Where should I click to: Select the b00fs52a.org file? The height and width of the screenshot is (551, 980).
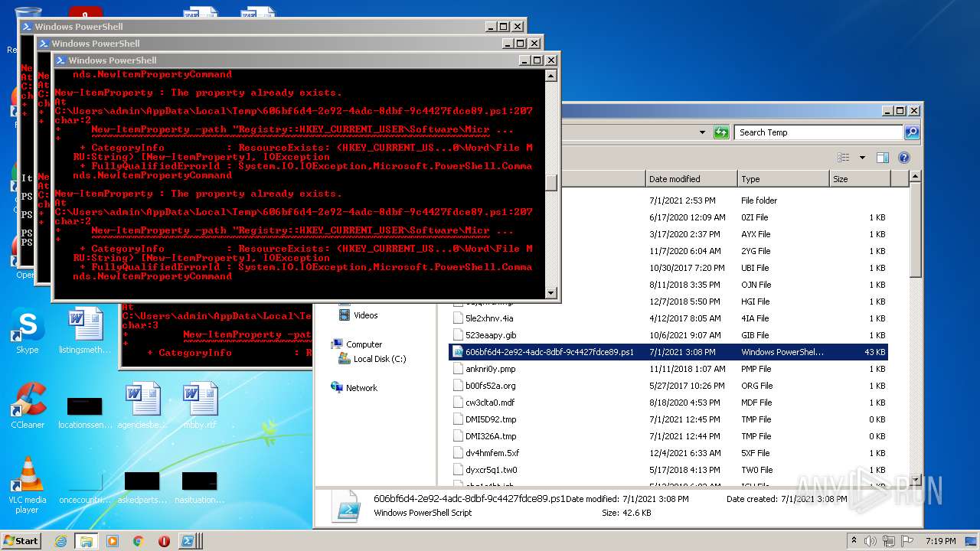tap(490, 386)
